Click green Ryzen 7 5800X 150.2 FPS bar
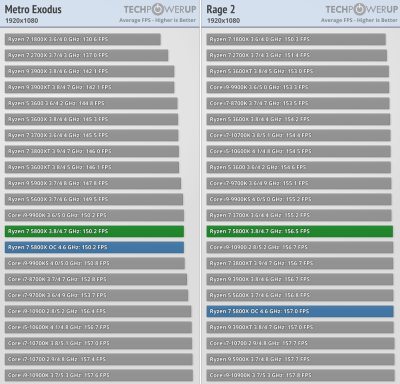400x384 pixels. tap(94, 231)
